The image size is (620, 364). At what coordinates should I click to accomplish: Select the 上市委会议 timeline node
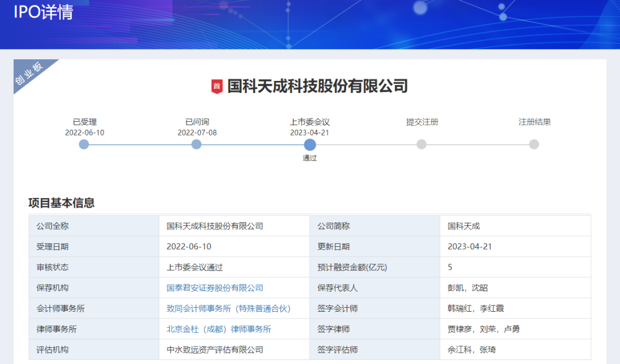pos(310,145)
